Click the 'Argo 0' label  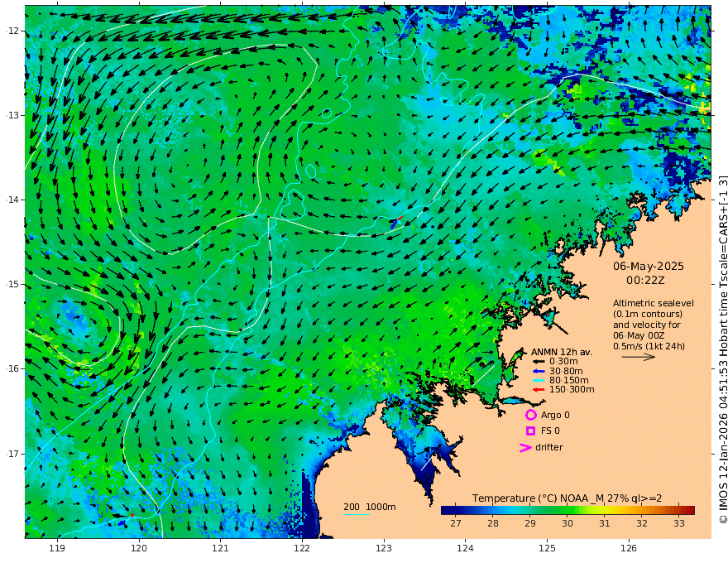click(555, 415)
